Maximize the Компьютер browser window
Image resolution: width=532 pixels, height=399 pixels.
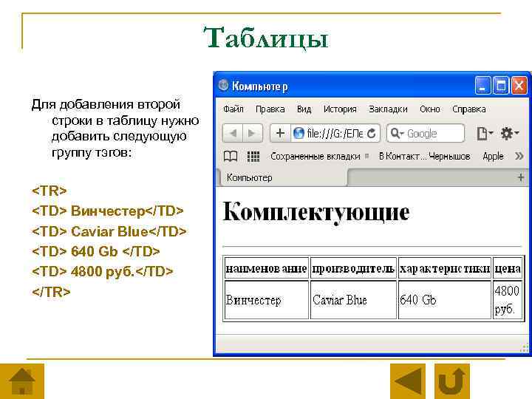[x=501, y=85]
